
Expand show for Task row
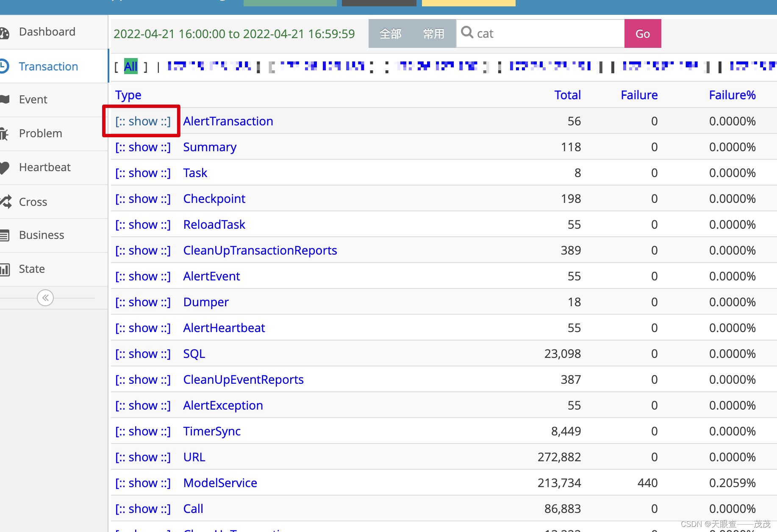coord(143,173)
